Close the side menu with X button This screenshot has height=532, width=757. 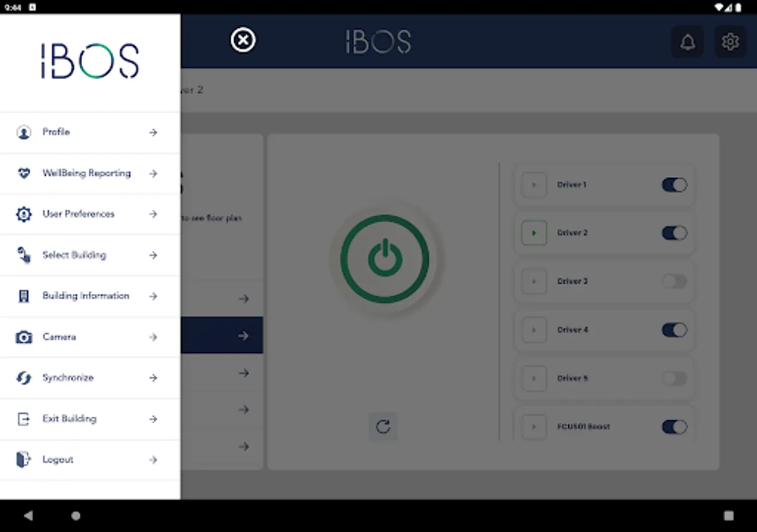pyautogui.click(x=243, y=41)
